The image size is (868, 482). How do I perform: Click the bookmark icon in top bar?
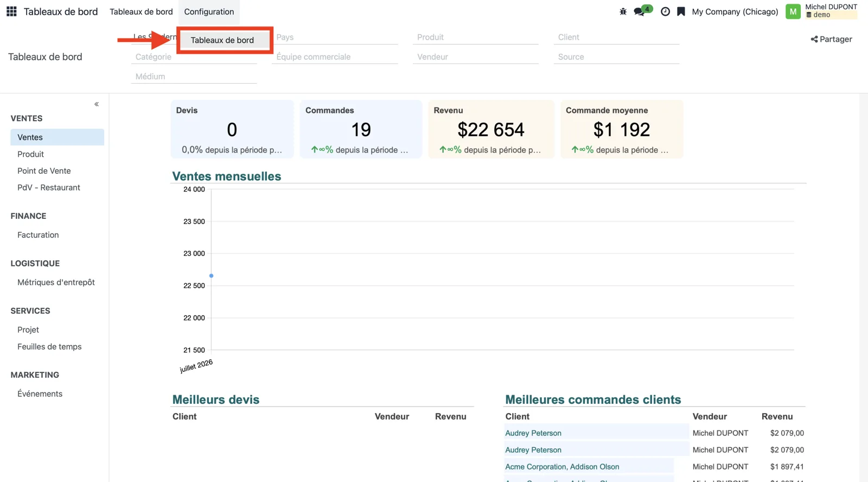pos(681,11)
